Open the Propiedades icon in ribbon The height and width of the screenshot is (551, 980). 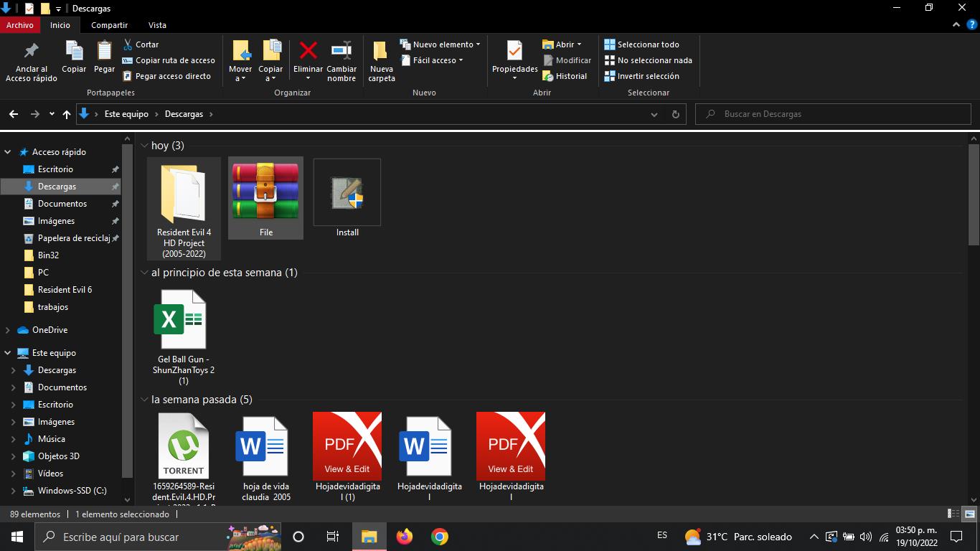514,51
